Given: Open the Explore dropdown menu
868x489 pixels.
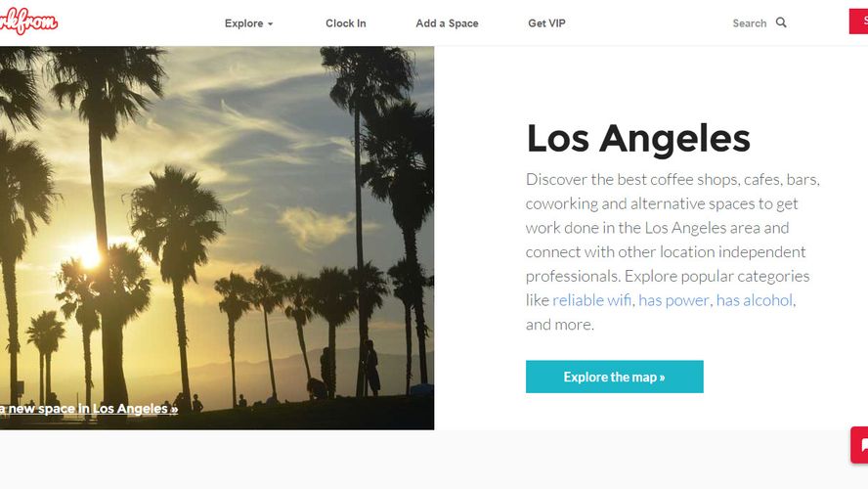Looking at the screenshot, I should click(x=248, y=23).
